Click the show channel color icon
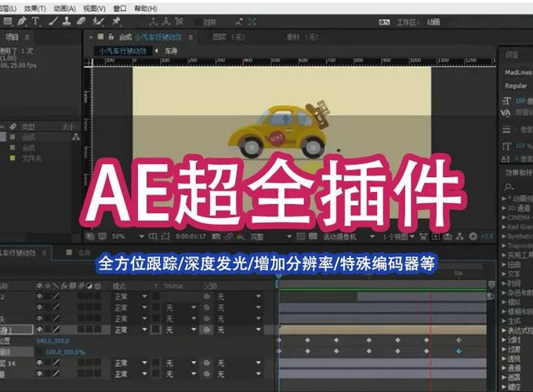This screenshot has height=392, width=533. pos(241,236)
